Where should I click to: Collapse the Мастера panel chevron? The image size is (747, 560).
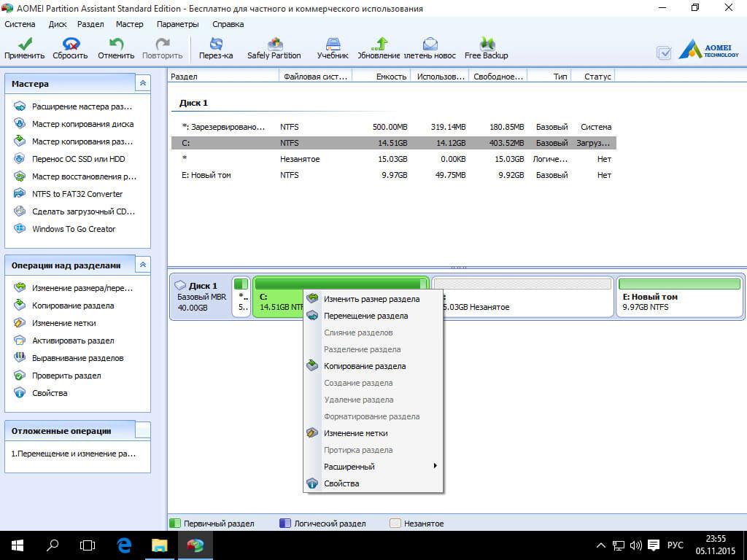tap(143, 83)
